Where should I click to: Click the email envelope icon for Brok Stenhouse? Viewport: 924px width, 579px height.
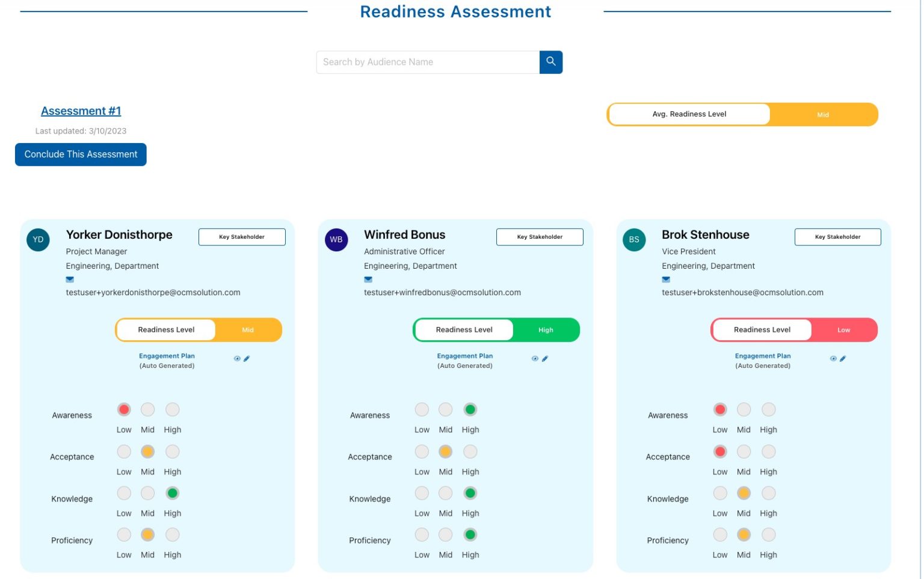point(665,279)
